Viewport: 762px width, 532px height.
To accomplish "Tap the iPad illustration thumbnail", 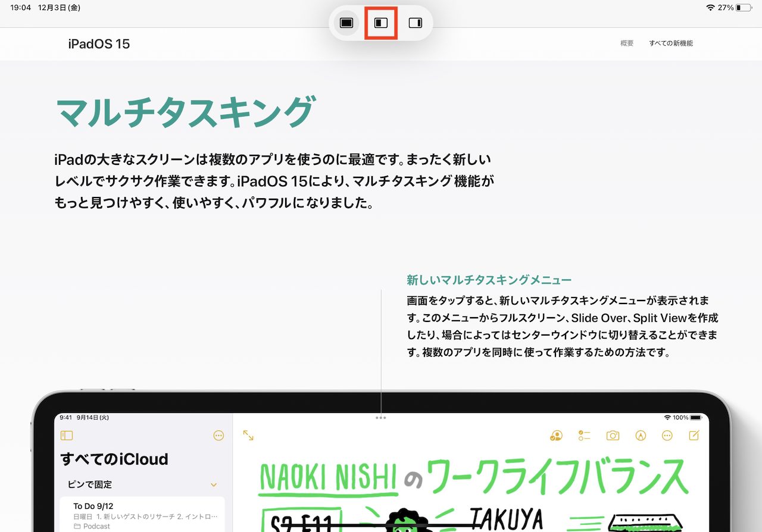I will click(x=381, y=461).
